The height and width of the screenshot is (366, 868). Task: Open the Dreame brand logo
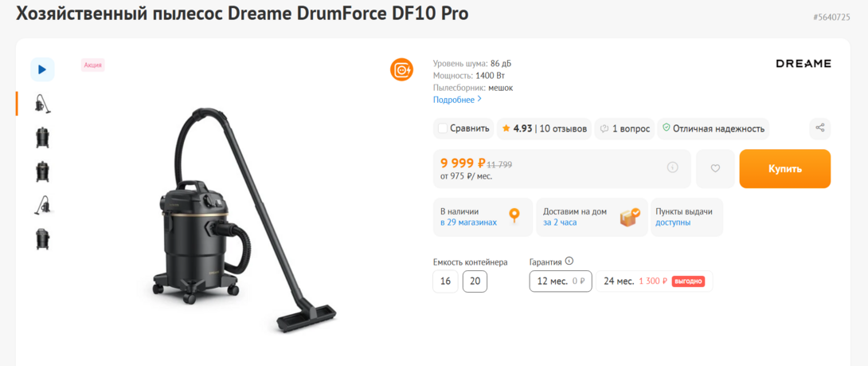[803, 64]
